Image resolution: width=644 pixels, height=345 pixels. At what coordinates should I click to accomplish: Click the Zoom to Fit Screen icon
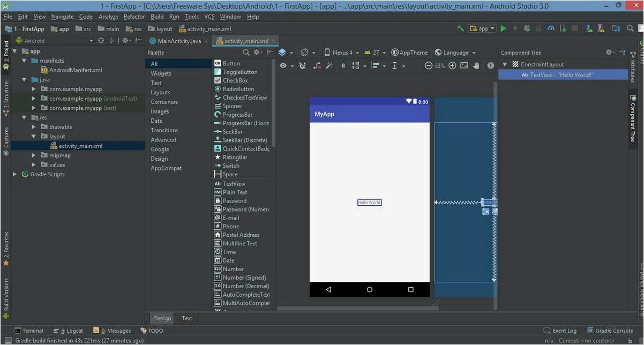(x=464, y=66)
